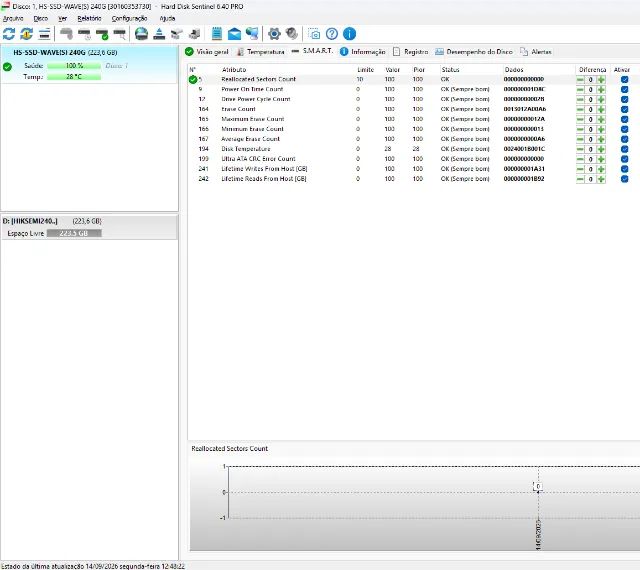The image size is (640, 570).
Task: Uncheck Ativar for Average Erase Count
Action: coord(624,139)
